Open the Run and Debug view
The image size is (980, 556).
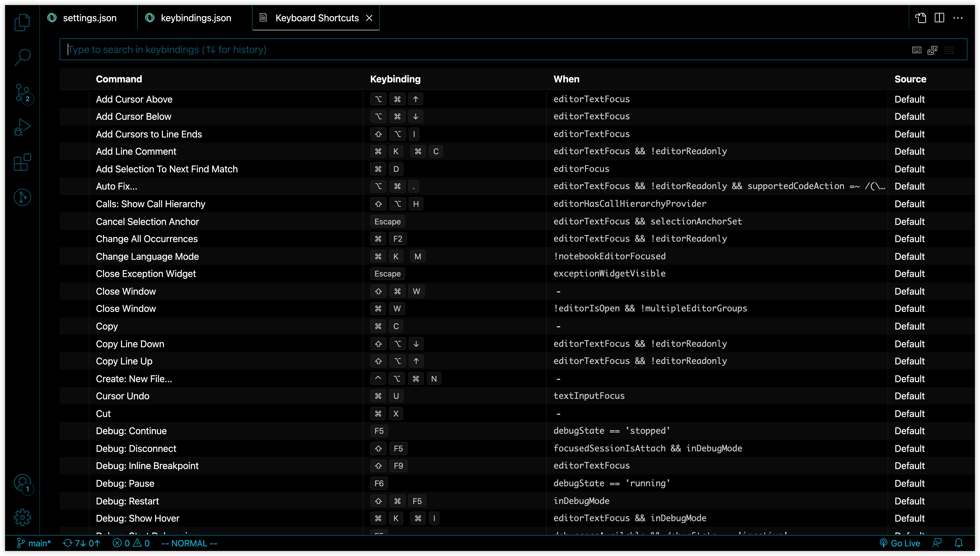pos(22,128)
